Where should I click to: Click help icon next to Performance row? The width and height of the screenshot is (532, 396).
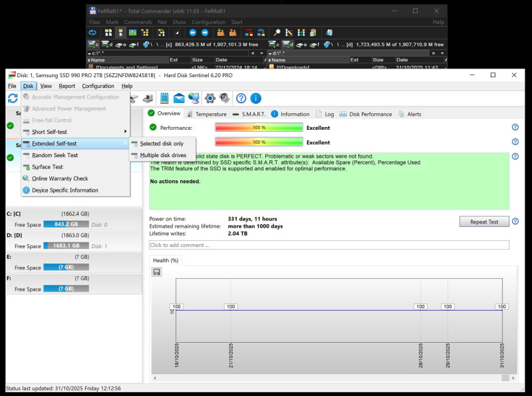(515, 127)
